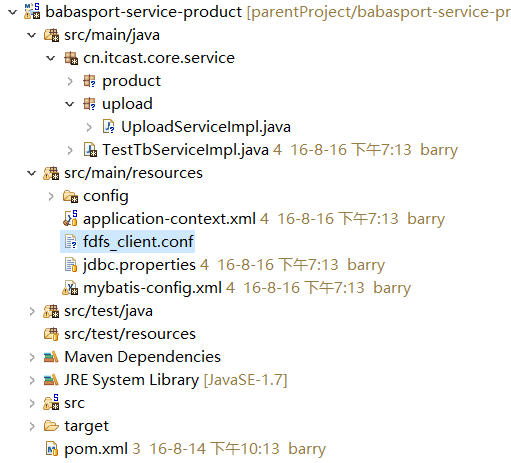The width and height of the screenshot is (511, 463).
Task: Expand the config folder
Action: click(x=51, y=196)
